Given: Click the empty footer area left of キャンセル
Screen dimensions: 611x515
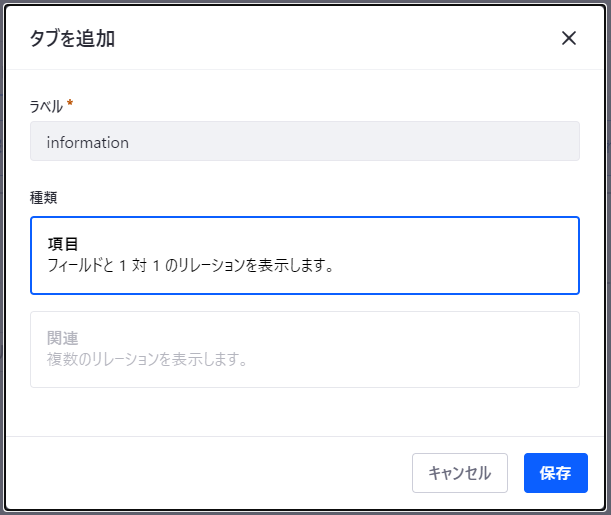Looking at the screenshot, I should point(200,473).
